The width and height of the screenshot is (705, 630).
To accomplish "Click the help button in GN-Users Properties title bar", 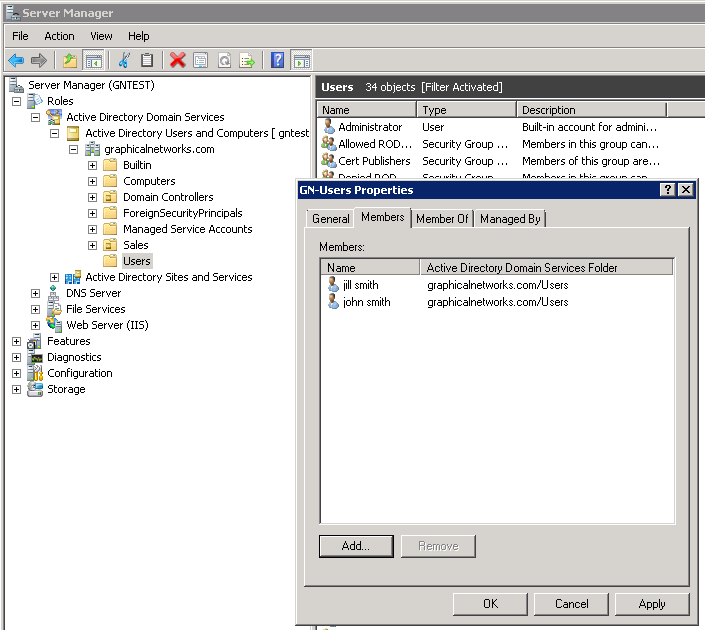I will click(x=667, y=190).
